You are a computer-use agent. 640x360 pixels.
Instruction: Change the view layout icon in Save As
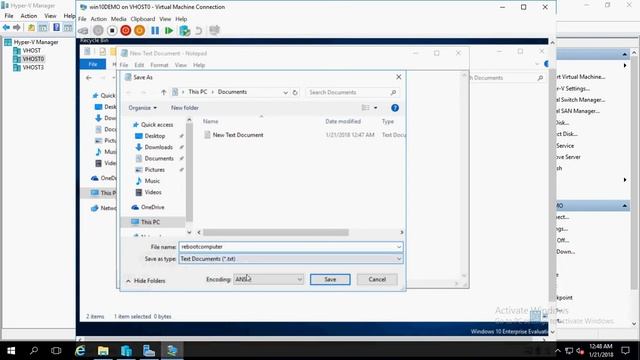tap(365, 108)
